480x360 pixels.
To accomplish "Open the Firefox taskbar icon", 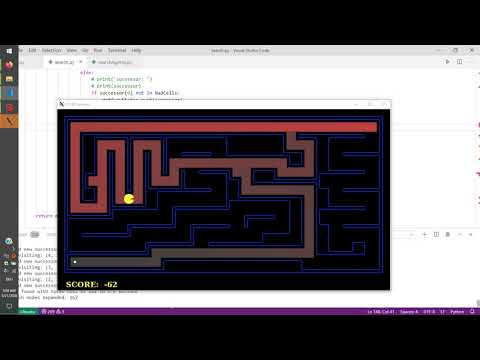I will (x=9, y=65).
